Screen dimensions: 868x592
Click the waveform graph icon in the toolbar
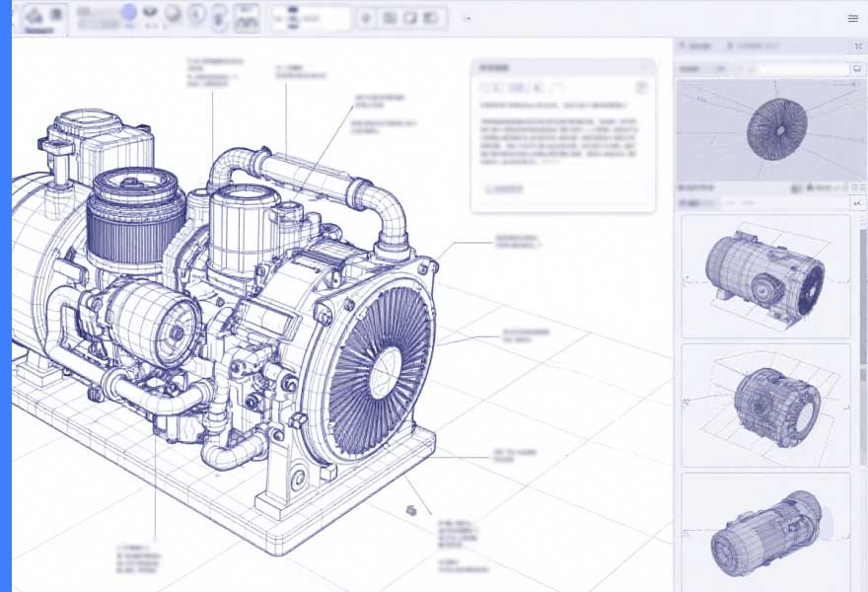pyautogui.click(x=247, y=17)
